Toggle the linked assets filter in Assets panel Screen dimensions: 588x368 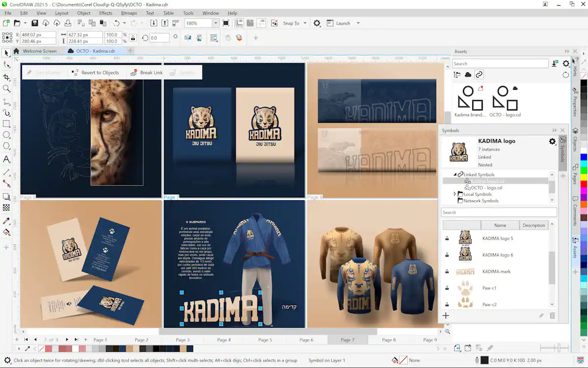click(478, 75)
